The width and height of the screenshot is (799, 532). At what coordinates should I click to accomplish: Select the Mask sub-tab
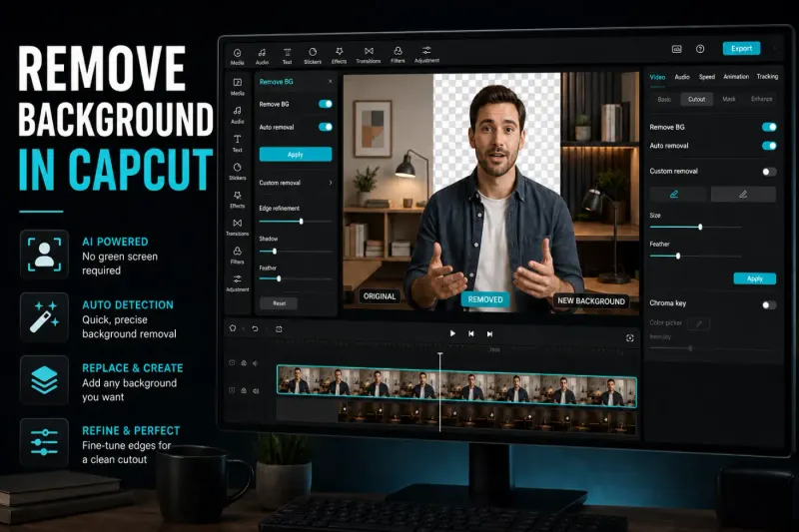coord(729,99)
